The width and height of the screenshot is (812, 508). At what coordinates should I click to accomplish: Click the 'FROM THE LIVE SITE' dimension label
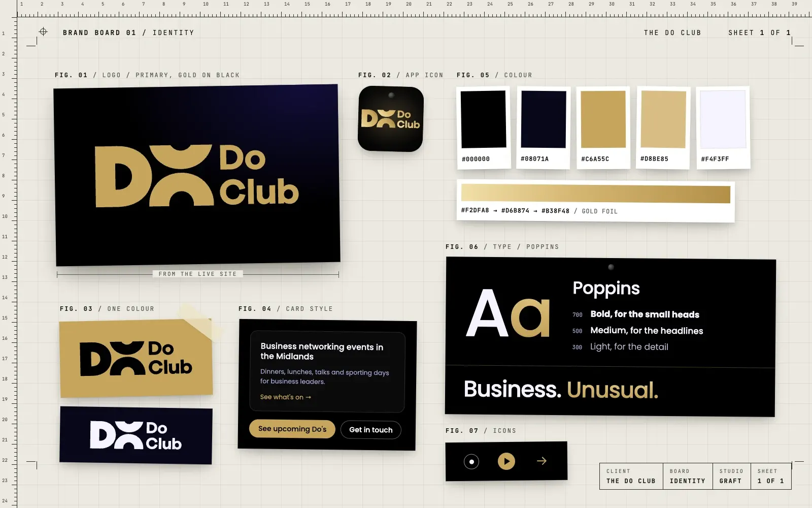click(x=197, y=274)
